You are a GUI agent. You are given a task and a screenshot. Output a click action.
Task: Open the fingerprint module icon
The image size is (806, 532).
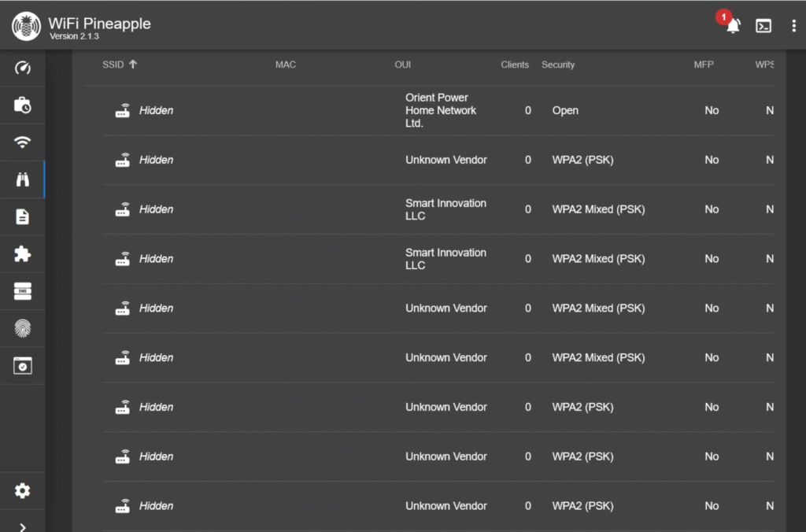[x=23, y=328]
